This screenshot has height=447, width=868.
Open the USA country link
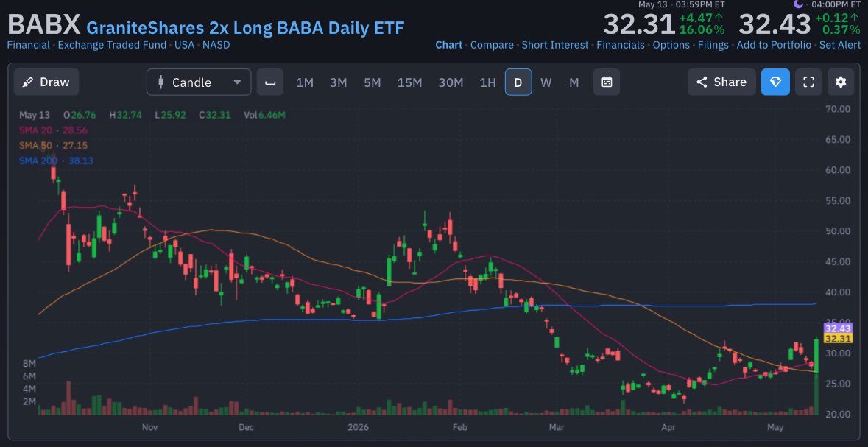pos(184,45)
